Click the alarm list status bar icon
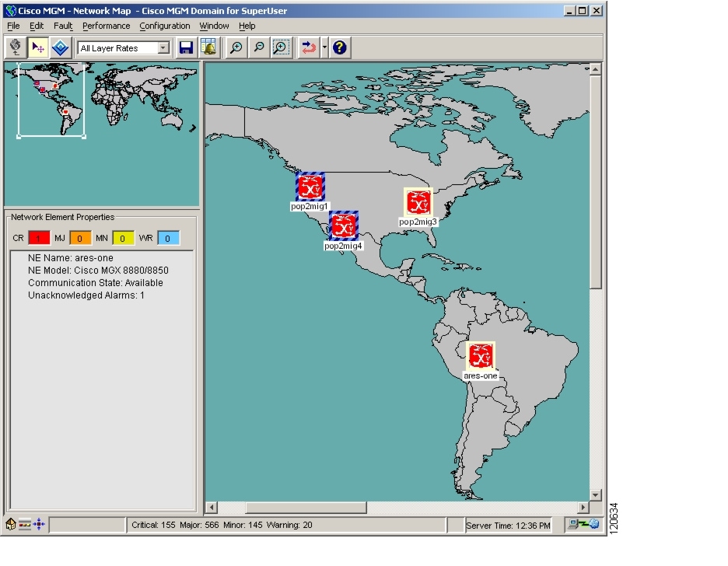Viewport: 728px width, 566px height. click(x=25, y=525)
